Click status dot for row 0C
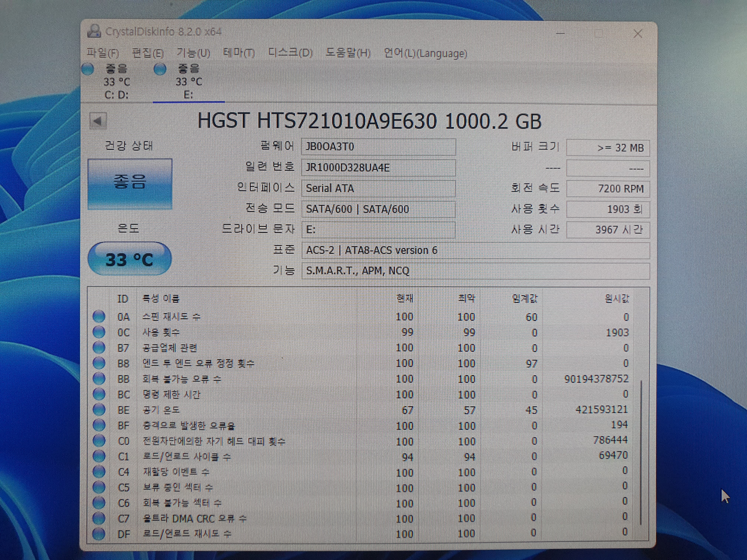The width and height of the screenshot is (747, 560). click(x=99, y=332)
